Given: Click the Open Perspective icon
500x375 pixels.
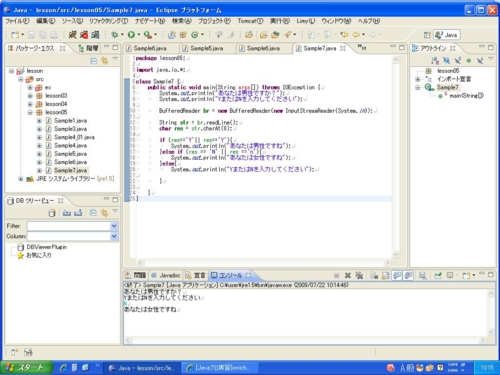Looking at the screenshot, I should click(x=427, y=35).
